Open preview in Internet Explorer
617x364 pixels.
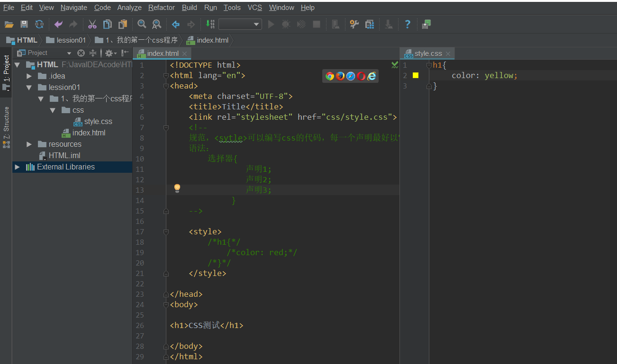(372, 76)
